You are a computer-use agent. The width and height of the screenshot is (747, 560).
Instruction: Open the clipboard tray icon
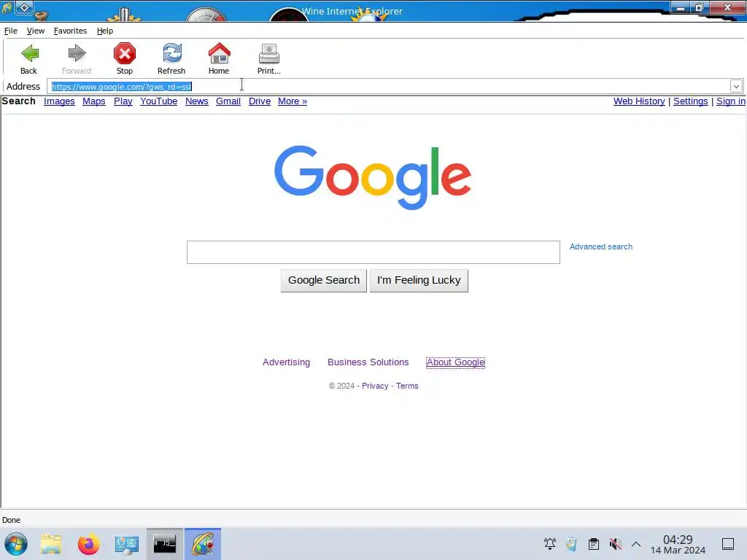click(594, 544)
